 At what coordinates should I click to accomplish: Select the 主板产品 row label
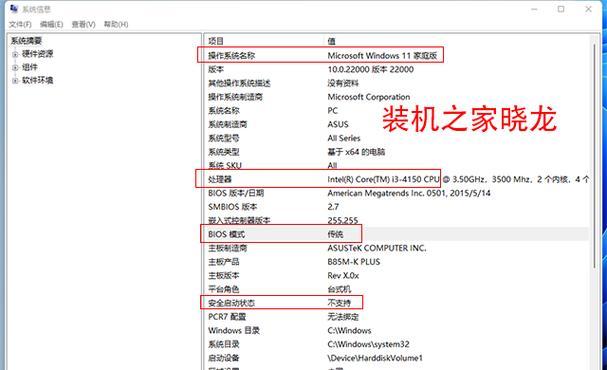tap(224, 262)
